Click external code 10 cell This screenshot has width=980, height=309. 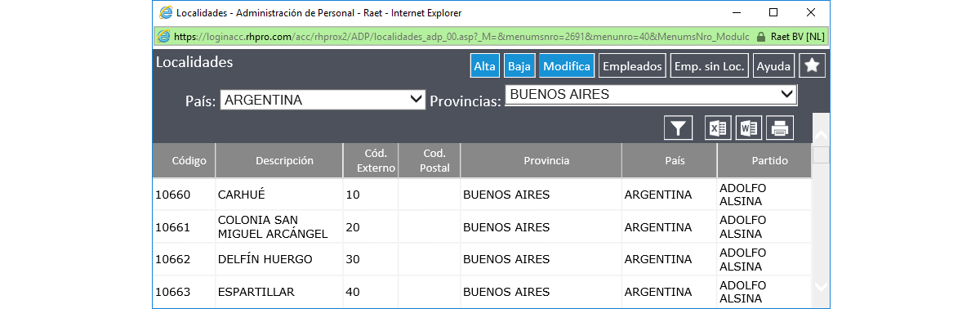click(370, 195)
